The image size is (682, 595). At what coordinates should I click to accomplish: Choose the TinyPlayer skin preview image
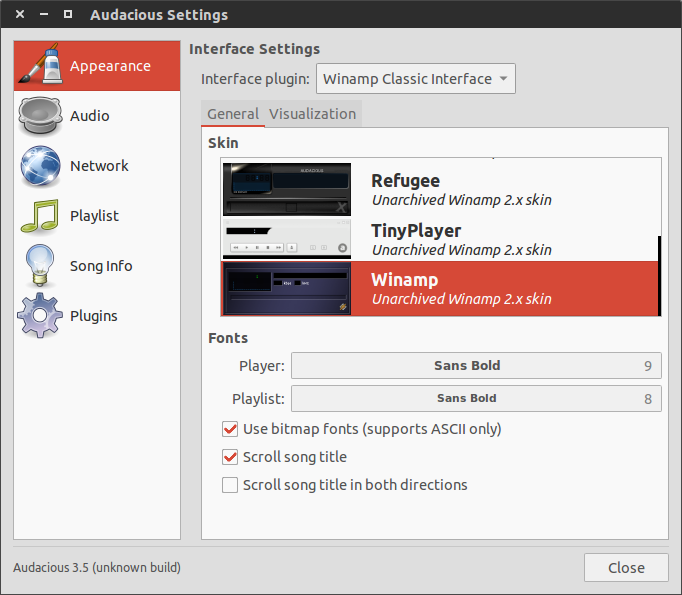286,239
